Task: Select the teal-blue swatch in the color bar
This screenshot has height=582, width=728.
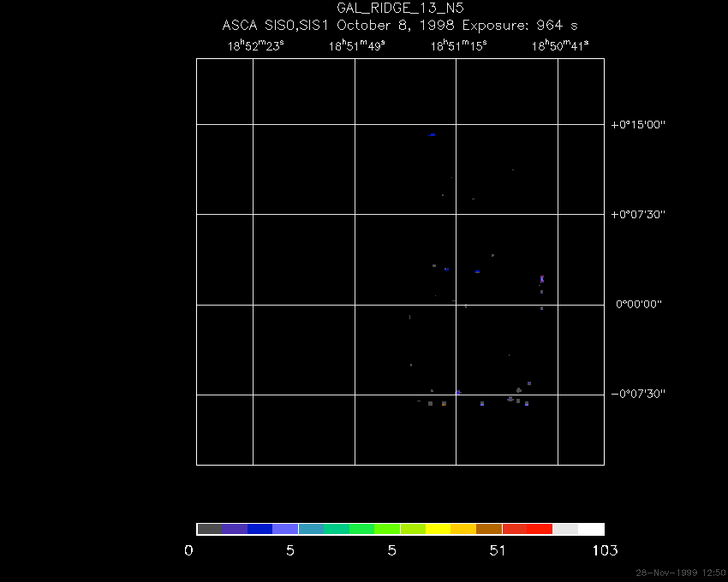Action: point(311,529)
